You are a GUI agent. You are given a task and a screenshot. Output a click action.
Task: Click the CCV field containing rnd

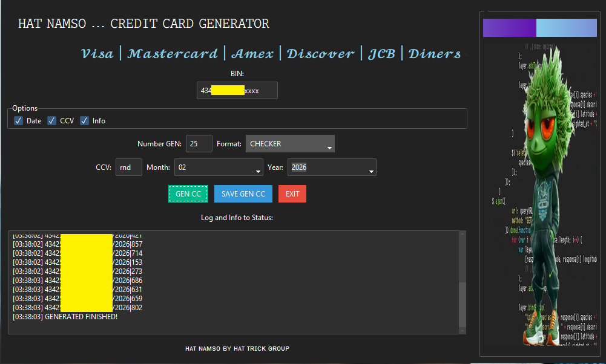tap(128, 167)
